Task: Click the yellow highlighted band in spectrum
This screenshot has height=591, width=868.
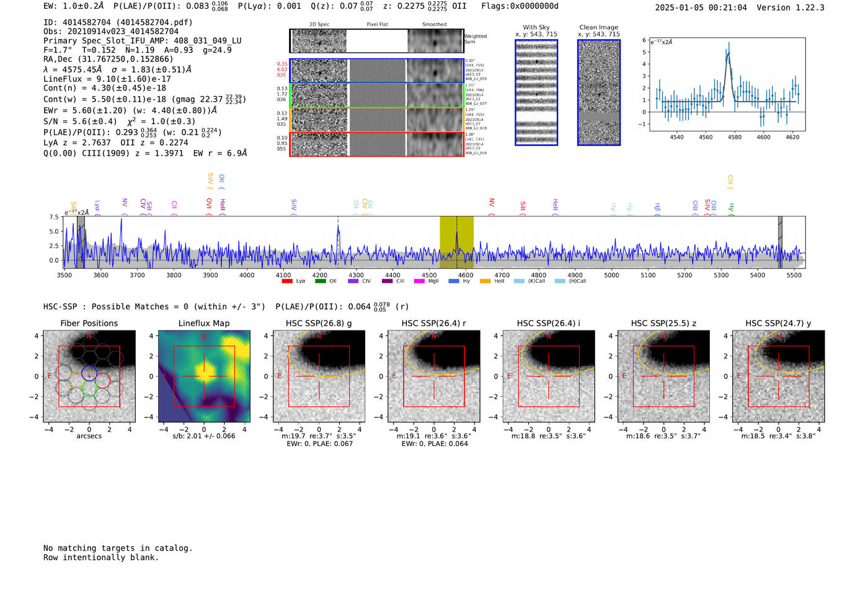Action: point(456,242)
